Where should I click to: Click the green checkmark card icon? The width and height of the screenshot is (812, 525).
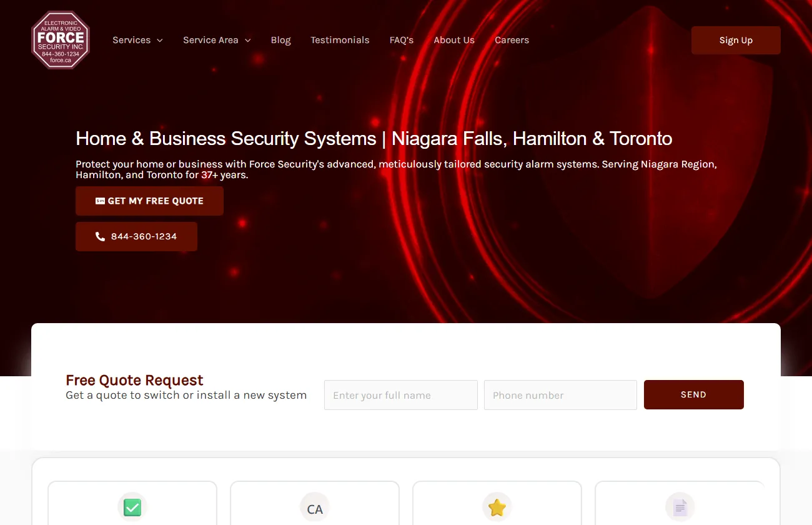click(132, 507)
